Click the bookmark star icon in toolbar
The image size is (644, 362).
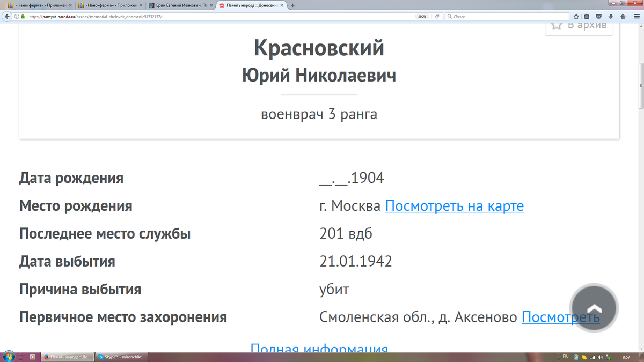[x=575, y=17]
